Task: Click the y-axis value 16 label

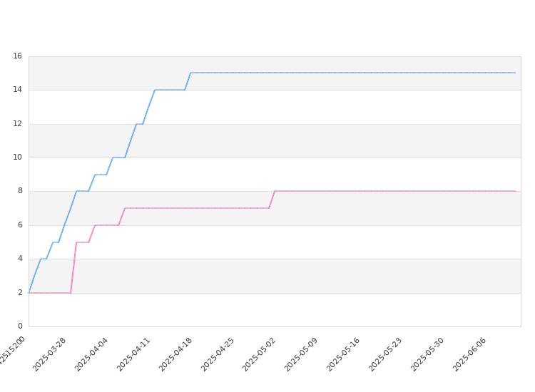Action: 18,56
